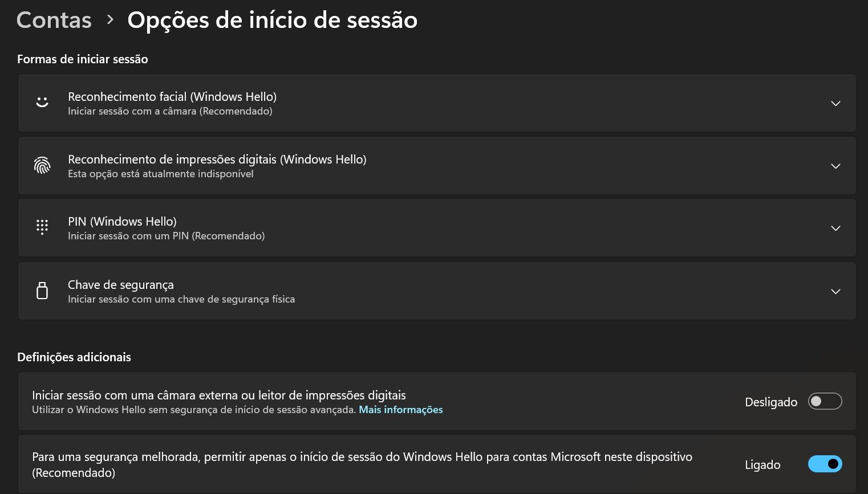Expand the fingerprint recognition chevron
868x494 pixels.
(x=835, y=166)
